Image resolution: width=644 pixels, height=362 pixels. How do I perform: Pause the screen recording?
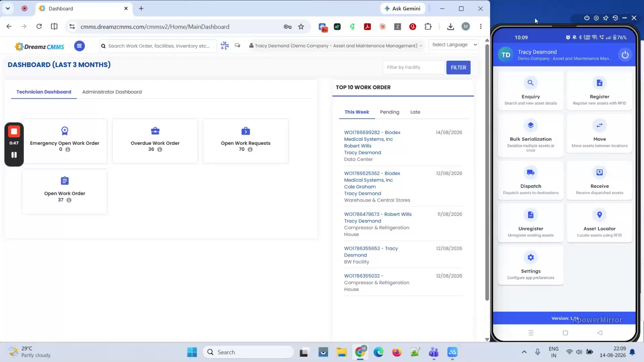(14, 155)
